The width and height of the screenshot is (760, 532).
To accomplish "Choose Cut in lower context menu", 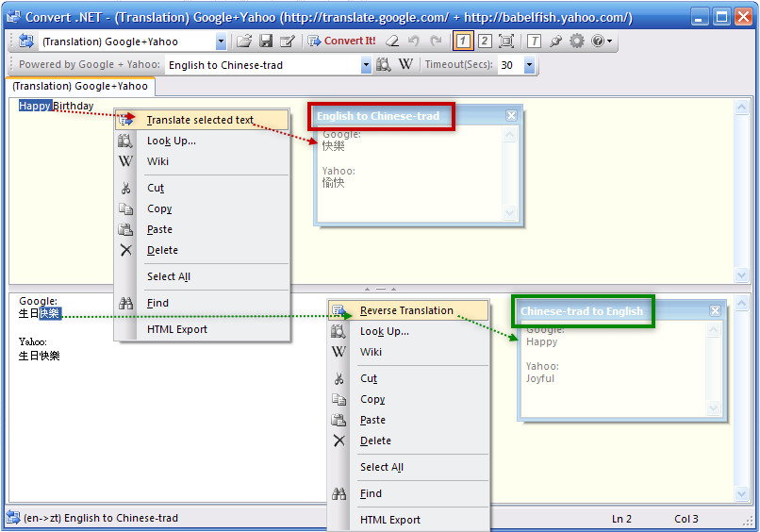I will 408,378.
